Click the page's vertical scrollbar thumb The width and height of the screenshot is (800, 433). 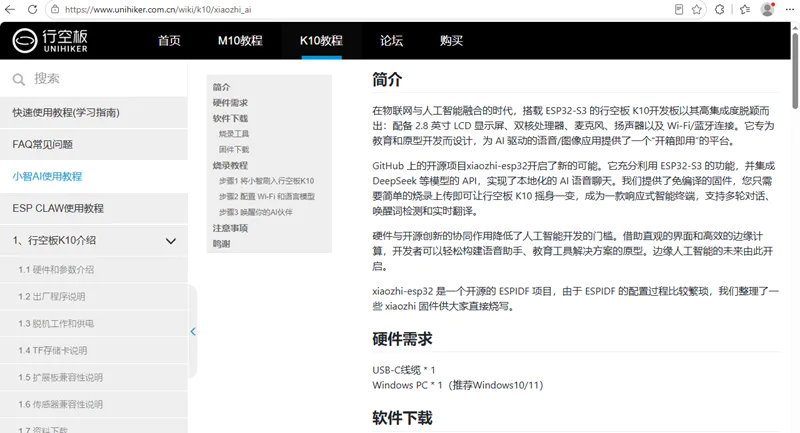coord(795,70)
